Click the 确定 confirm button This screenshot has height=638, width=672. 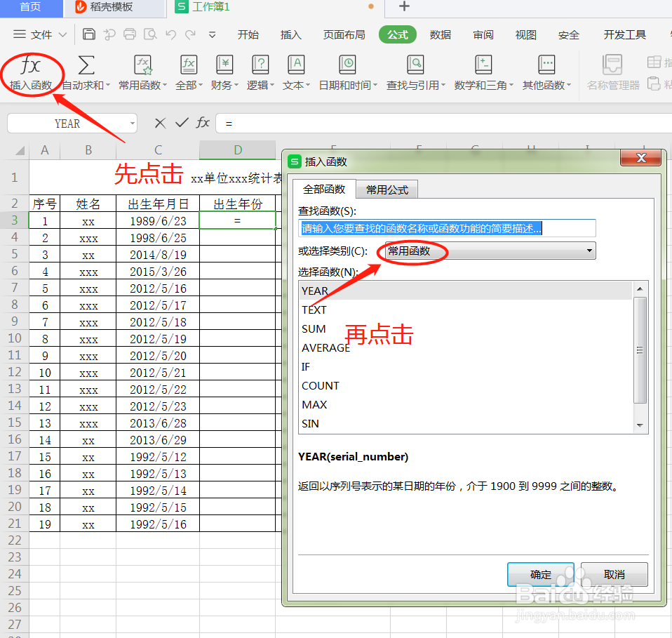coord(540,574)
